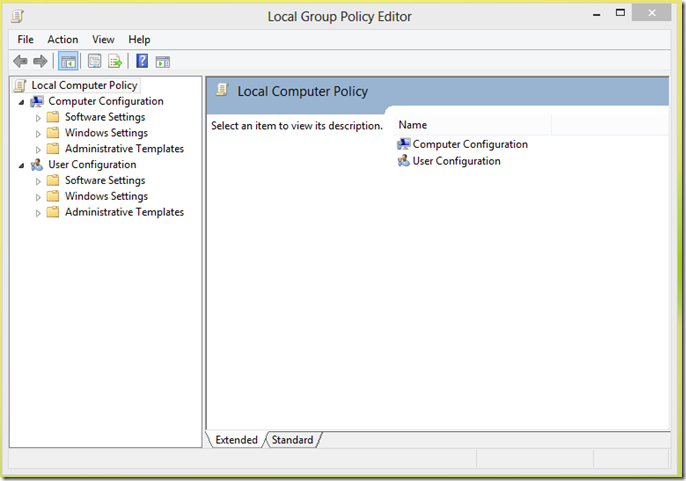
Task: Select the Computer Configuration icon in the Name list
Action: click(x=403, y=144)
